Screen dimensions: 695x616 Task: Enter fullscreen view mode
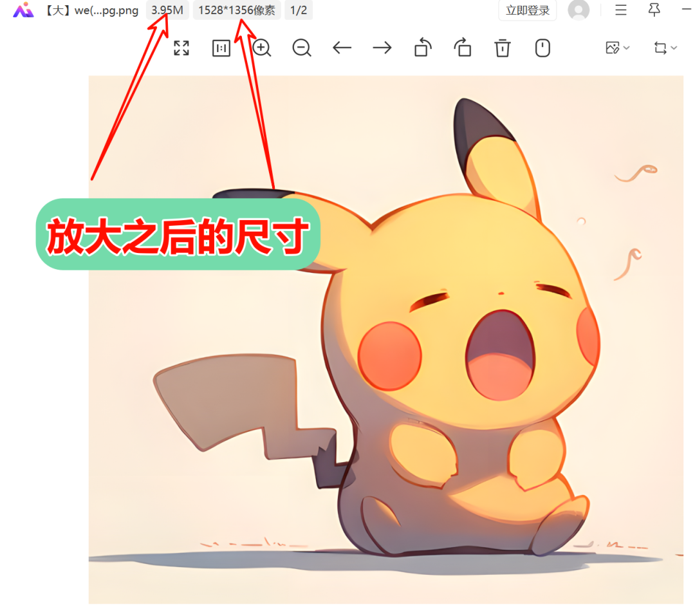pos(181,48)
